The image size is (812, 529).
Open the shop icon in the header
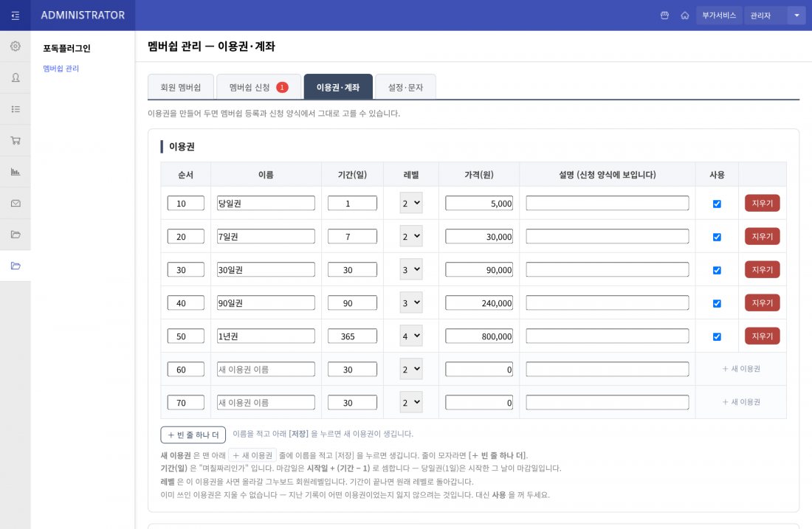[x=664, y=15]
